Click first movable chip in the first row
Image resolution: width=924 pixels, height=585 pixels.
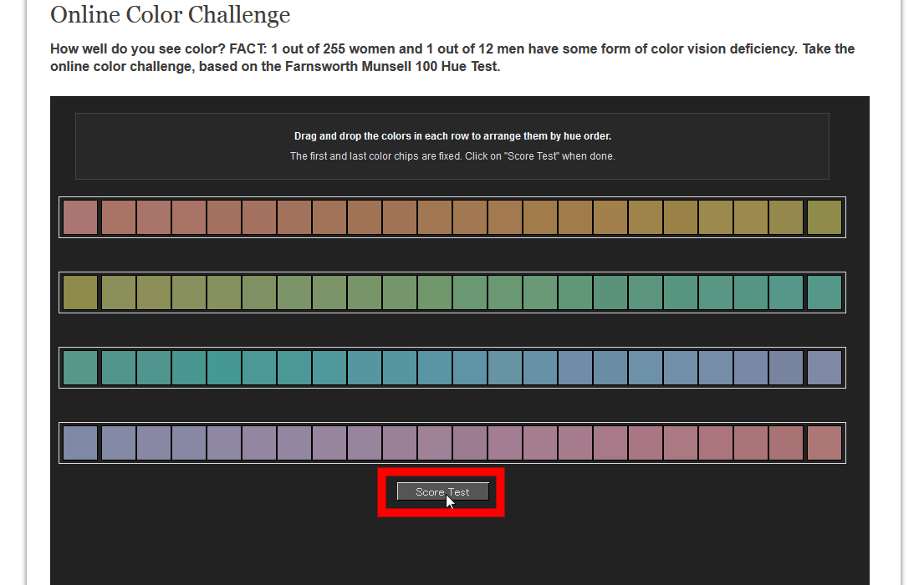119,217
